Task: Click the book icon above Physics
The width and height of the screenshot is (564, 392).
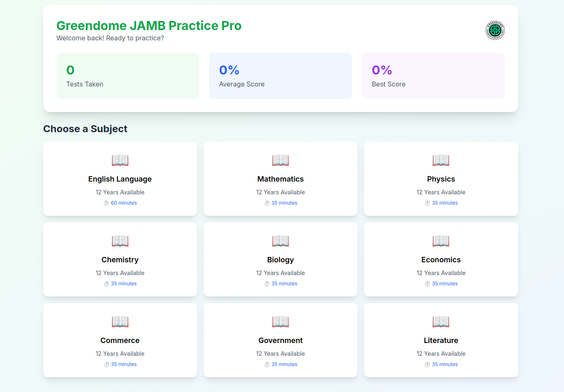Action: [x=441, y=160]
